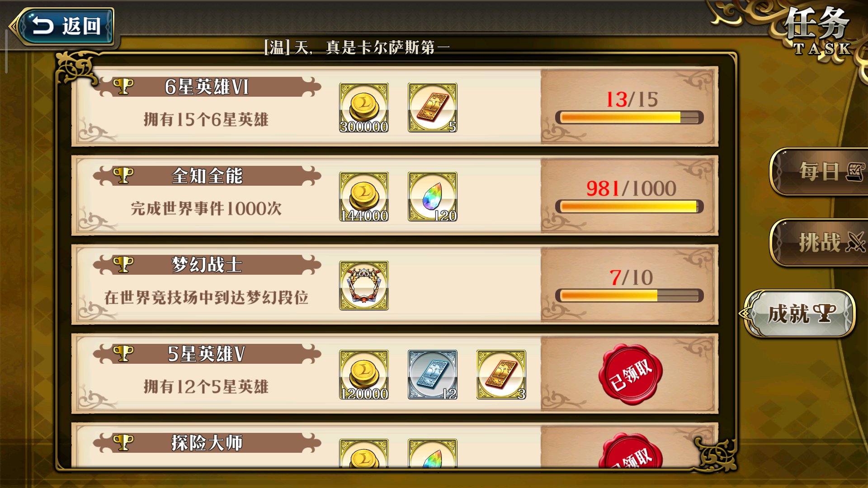Viewport: 868px width, 488px height.
Task: Select the 全知全能 achievement title
Action: 207,176
